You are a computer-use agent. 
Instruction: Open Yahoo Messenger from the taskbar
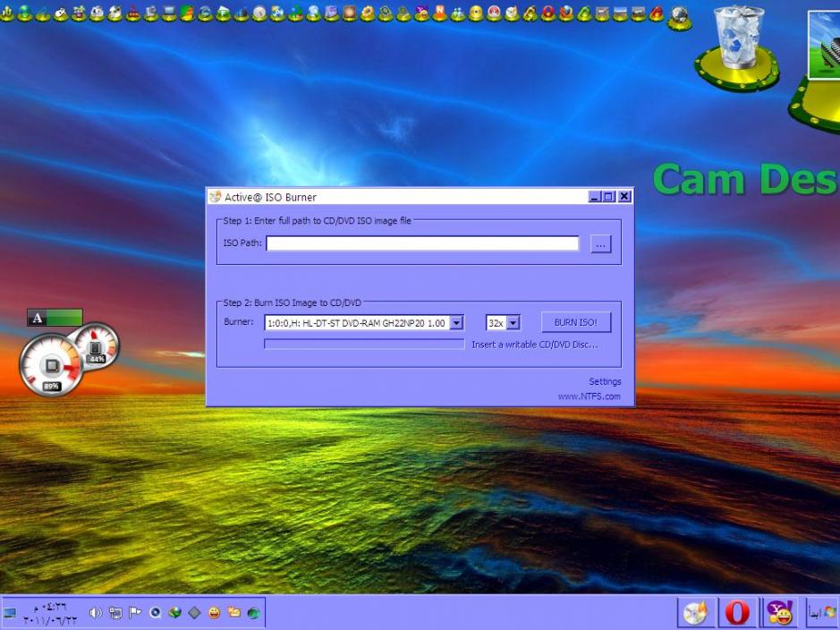(x=780, y=613)
